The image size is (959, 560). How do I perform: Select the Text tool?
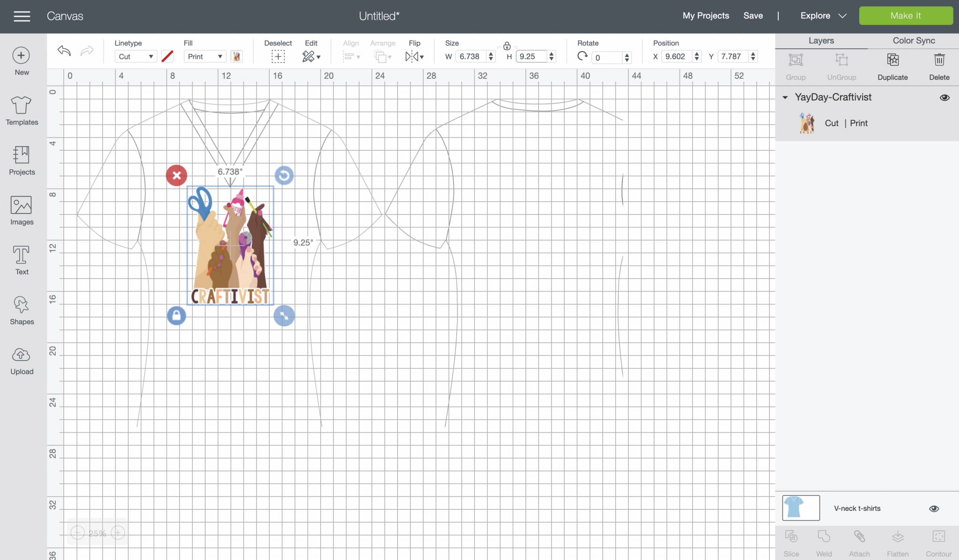click(22, 260)
